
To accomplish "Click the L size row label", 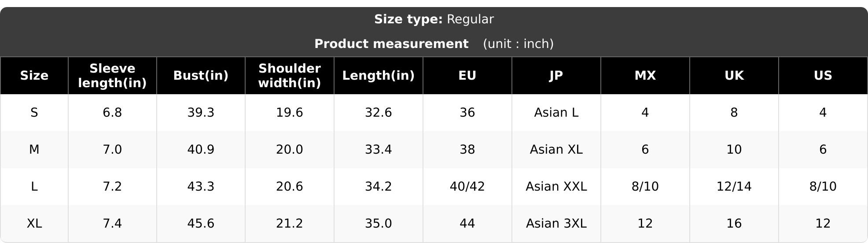I will click(x=34, y=187).
